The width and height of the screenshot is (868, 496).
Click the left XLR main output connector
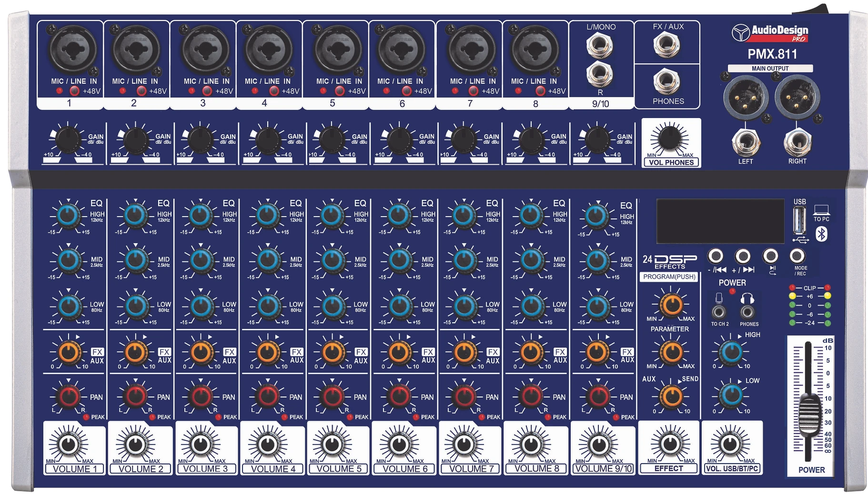click(x=745, y=98)
